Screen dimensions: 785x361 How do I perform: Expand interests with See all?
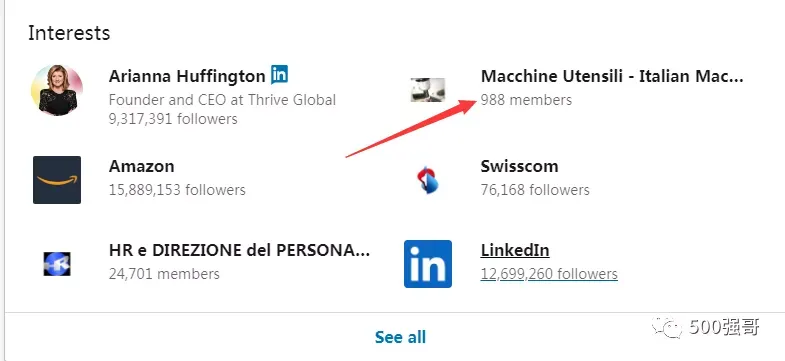[401, 337]
